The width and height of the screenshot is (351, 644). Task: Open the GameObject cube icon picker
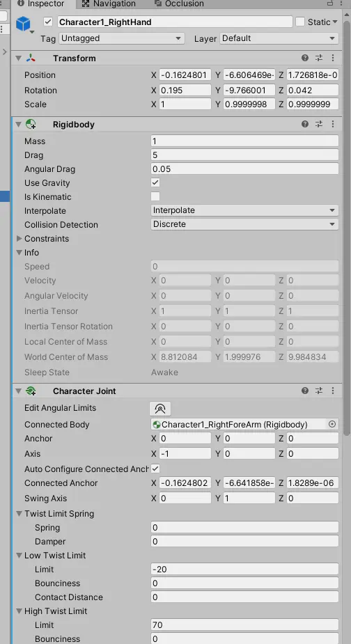[x=24, y=24]
